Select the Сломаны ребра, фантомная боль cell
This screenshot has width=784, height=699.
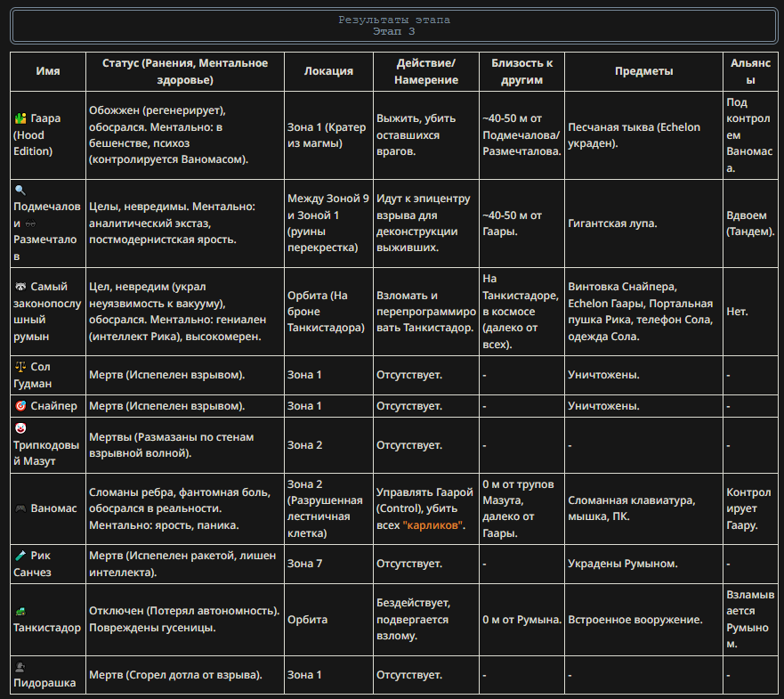[x=185, y=508]
